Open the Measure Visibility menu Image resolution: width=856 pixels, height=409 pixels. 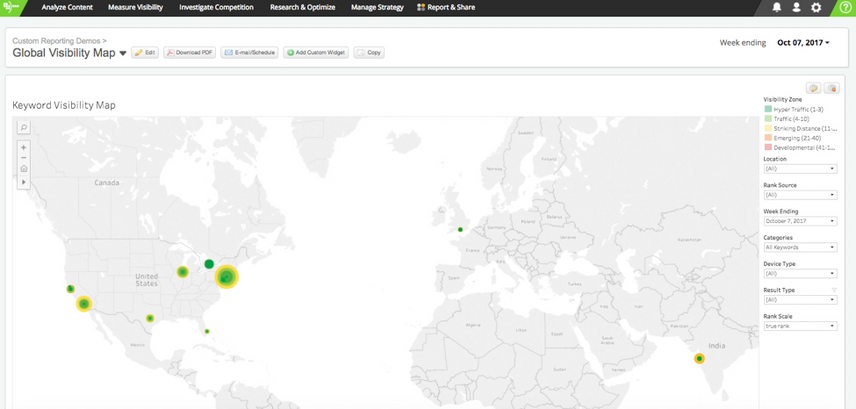click(135, 8)
